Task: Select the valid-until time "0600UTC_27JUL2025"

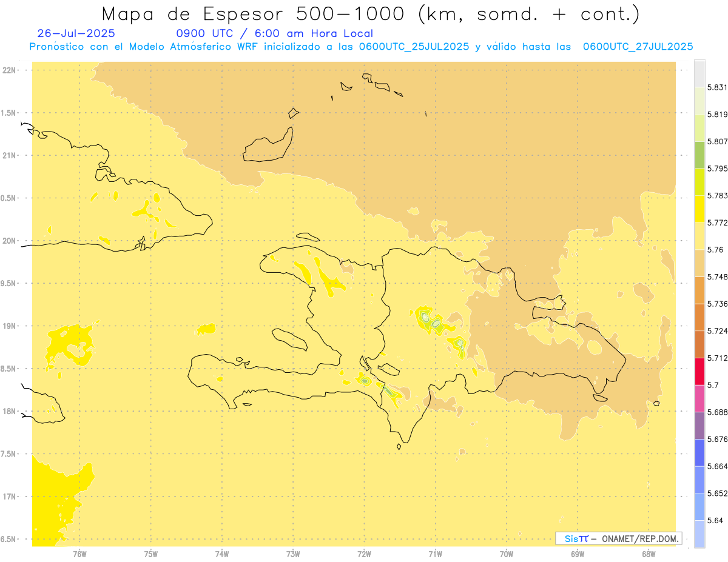Action: click(638, 47)
